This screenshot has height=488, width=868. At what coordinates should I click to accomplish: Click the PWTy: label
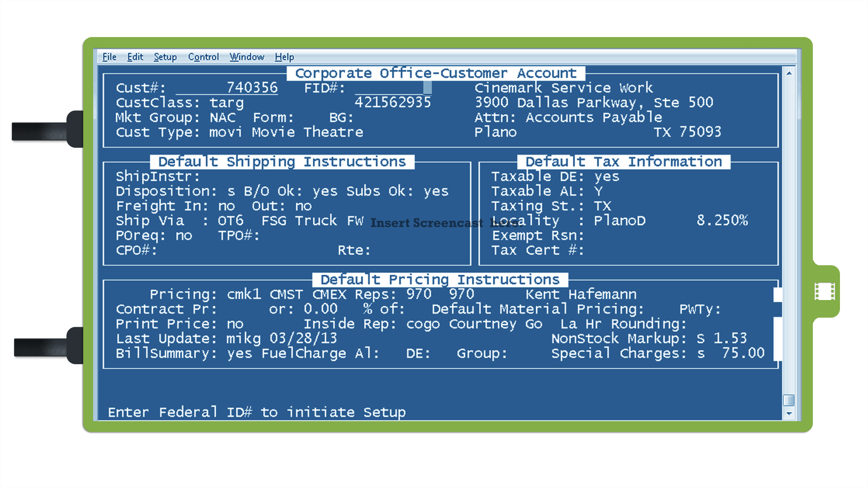(700, 310)
